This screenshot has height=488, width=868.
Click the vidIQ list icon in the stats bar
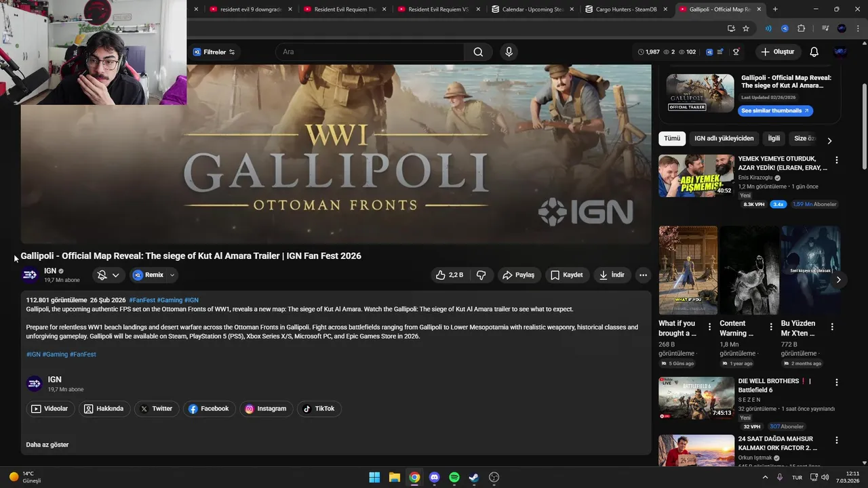[x=720, y=52]
